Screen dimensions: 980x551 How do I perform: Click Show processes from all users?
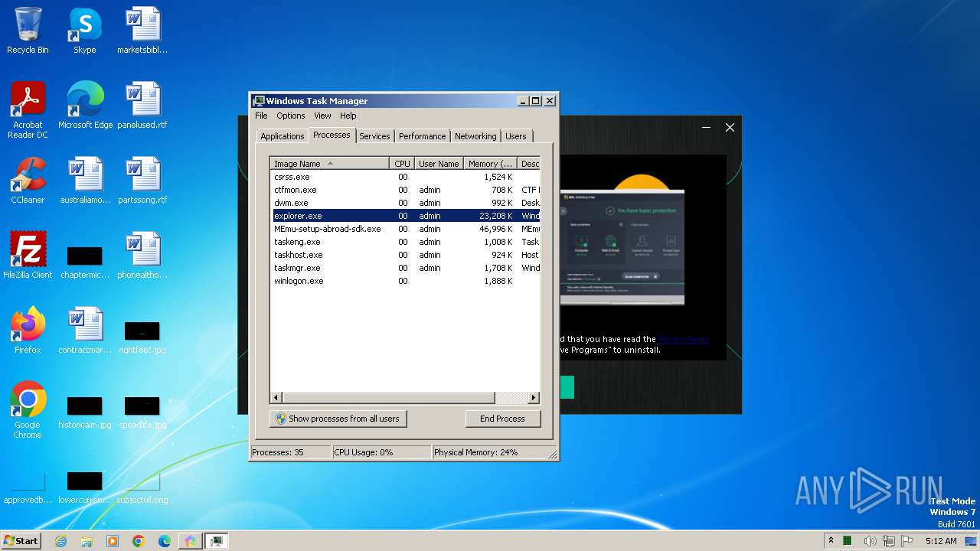(338, 419)
